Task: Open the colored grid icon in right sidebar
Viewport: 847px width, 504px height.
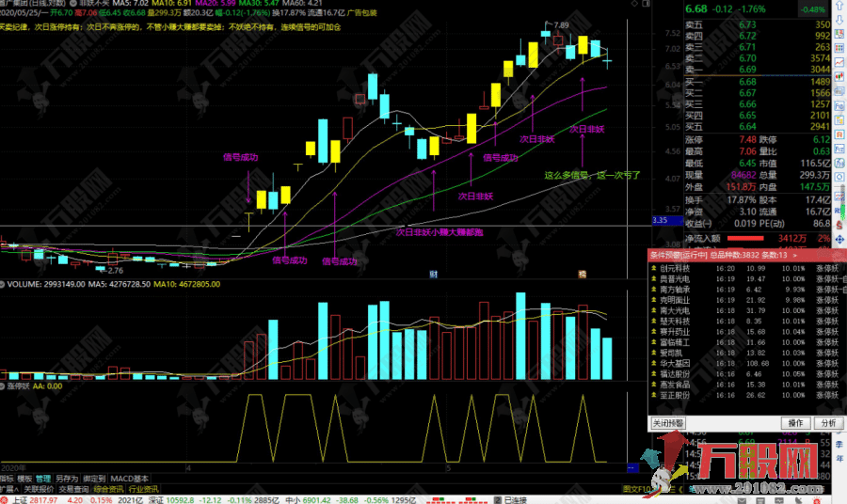Action: [x=839, y=49]
